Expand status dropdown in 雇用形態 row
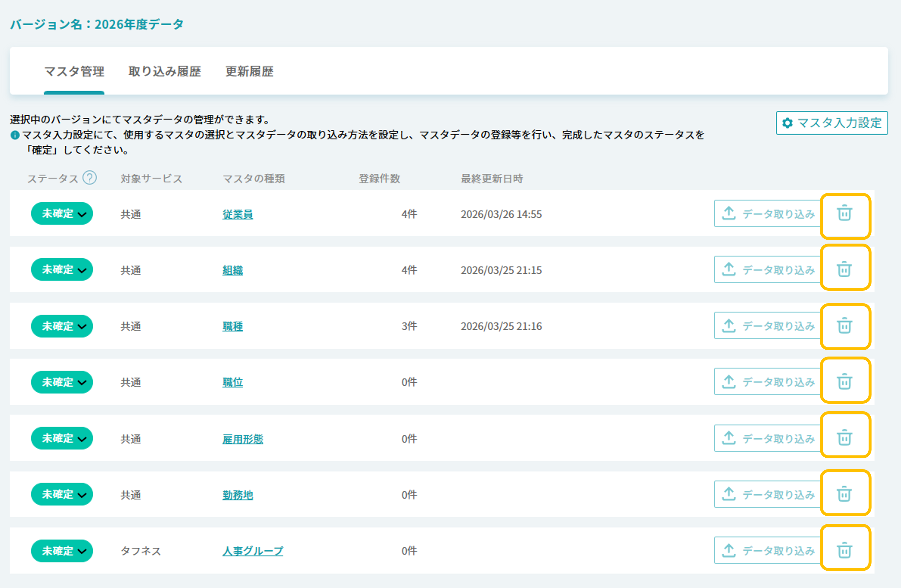901x588 pixels. 62,438
